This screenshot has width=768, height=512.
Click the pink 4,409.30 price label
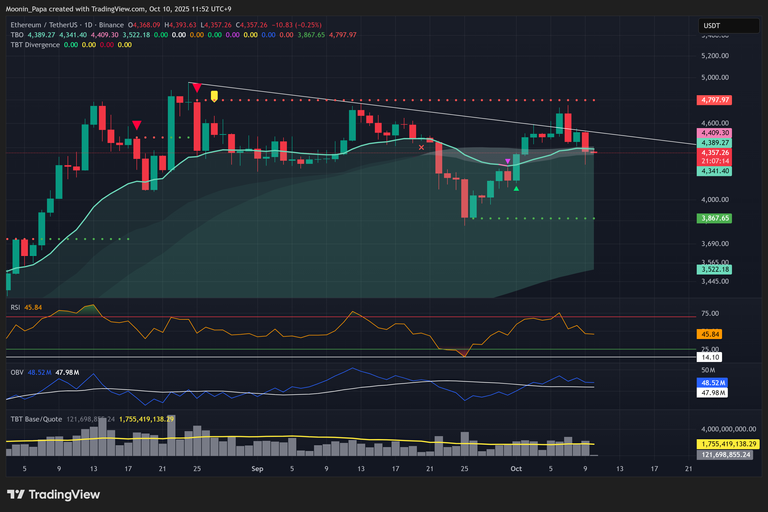pos(715,133)
